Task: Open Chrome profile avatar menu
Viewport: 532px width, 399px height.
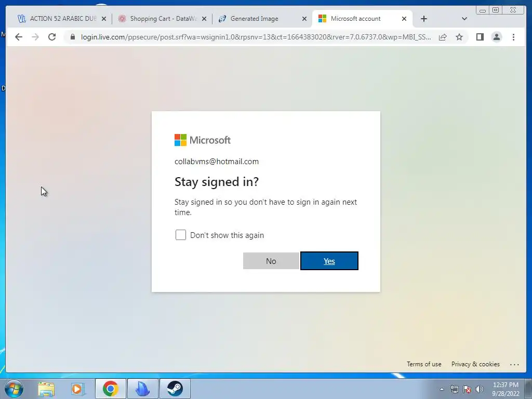Action: [496, 37]
